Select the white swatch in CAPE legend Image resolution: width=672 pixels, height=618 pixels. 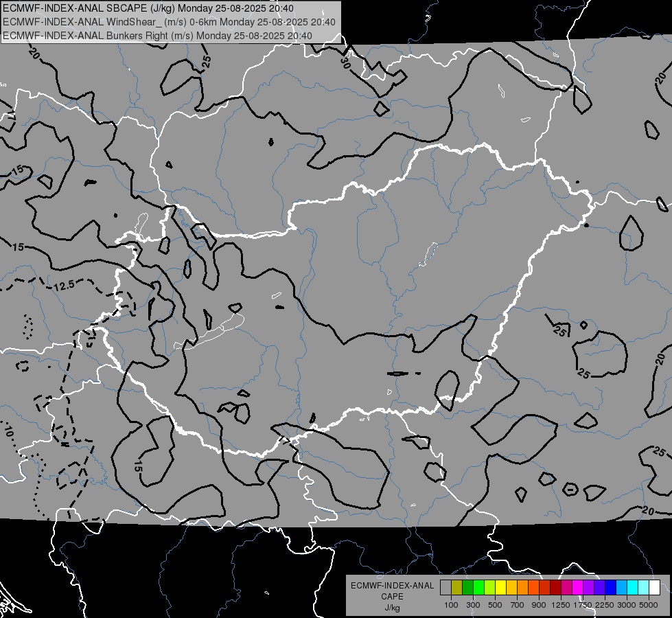click(x=654, y=587)
